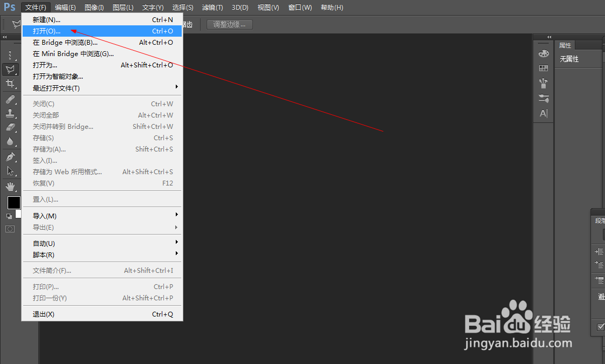The width and height of the screenshot is (605, 364).
Task: Click the 调整边缘 button
Action: [x=230, y=24]
